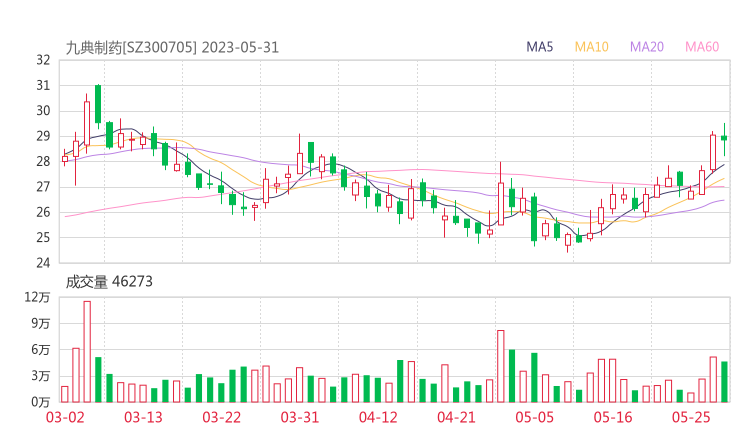Click the 03-02 date axis label
740x440 pixels.
65,417
